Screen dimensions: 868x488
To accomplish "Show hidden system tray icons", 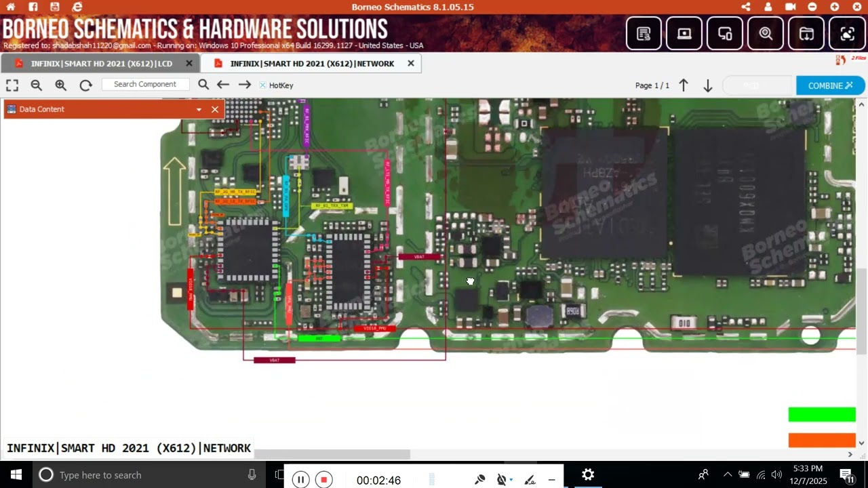I will click(x=728, y=474).
